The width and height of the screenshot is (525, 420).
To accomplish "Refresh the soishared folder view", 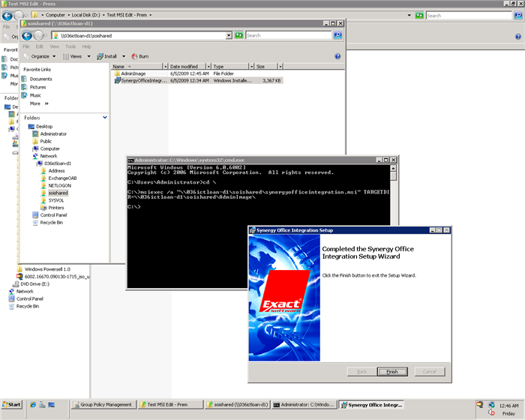I will click(x=238, y=35).
